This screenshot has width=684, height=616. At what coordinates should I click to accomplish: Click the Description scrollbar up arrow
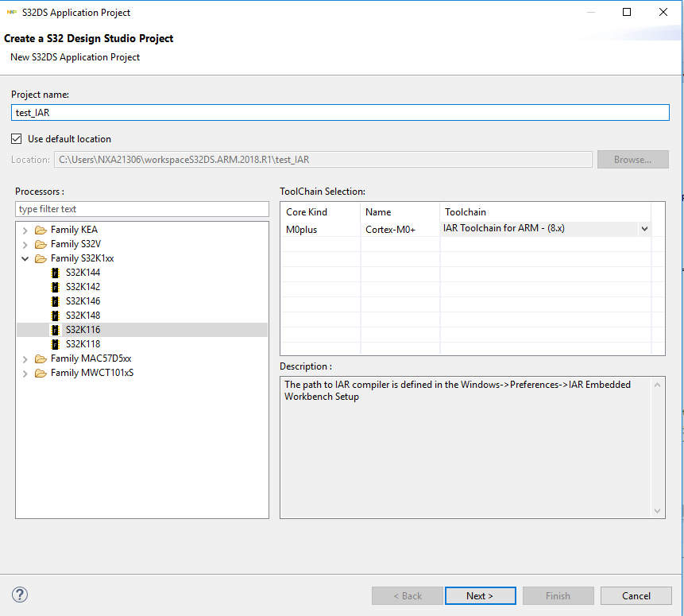(658, 385)
